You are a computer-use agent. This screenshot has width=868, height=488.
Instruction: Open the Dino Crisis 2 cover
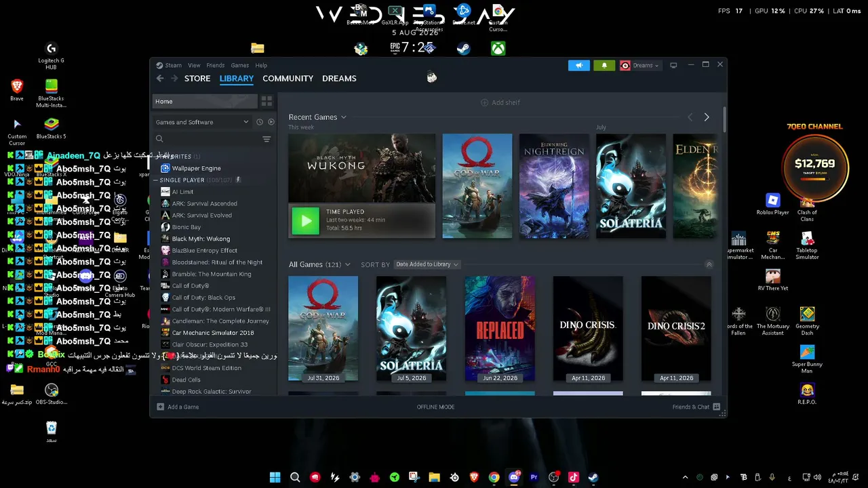[676, 329]
